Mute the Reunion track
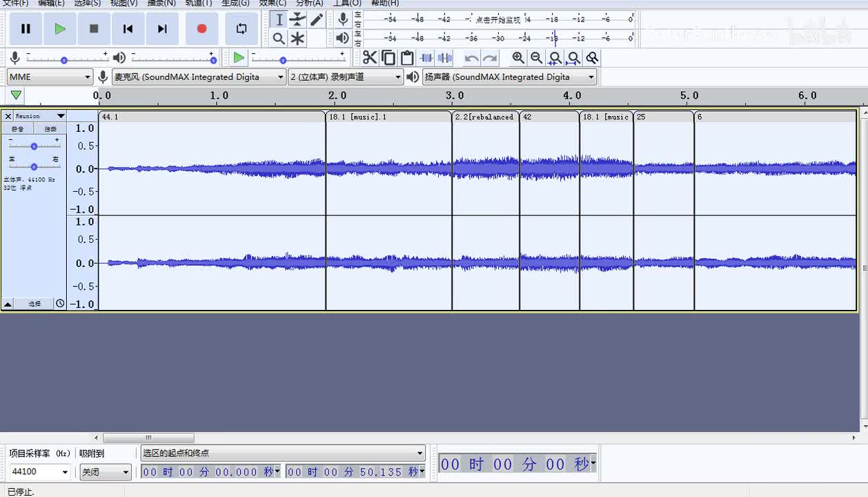 coord(18,129)
